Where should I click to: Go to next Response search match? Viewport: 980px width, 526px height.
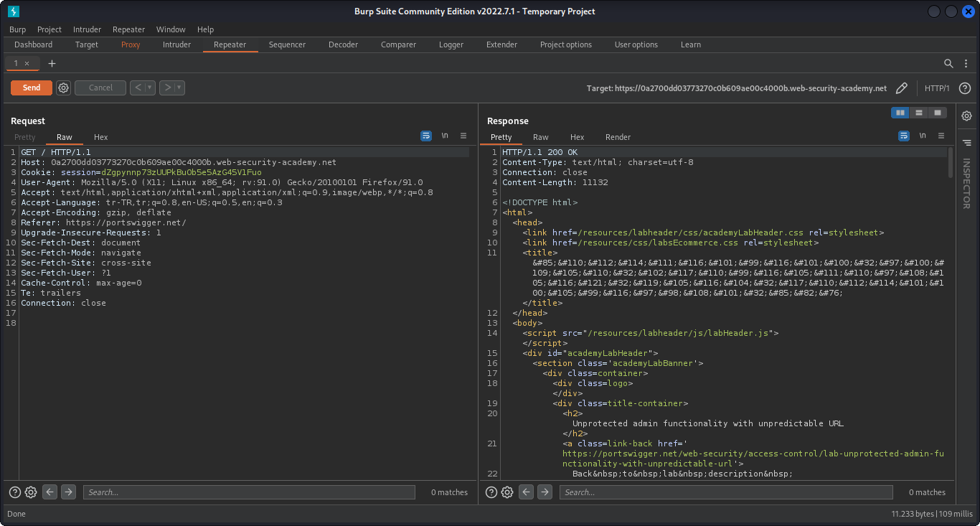[545, 492]
